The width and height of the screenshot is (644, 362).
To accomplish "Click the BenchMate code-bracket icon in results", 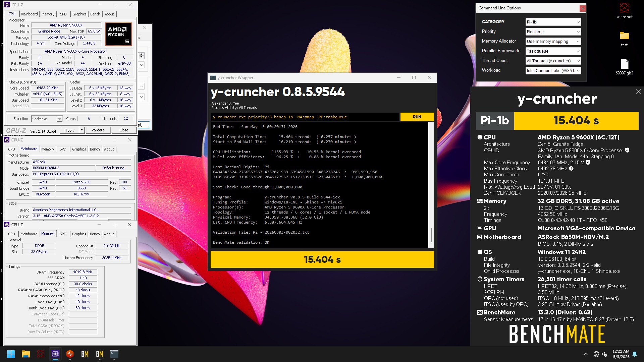I will (480, 312).
